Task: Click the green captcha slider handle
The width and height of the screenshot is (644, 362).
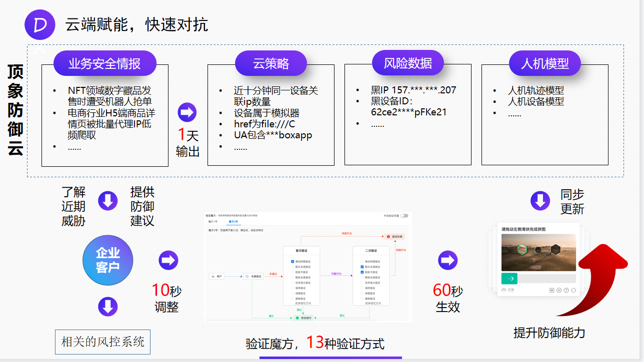Action: tap(509, 279)
